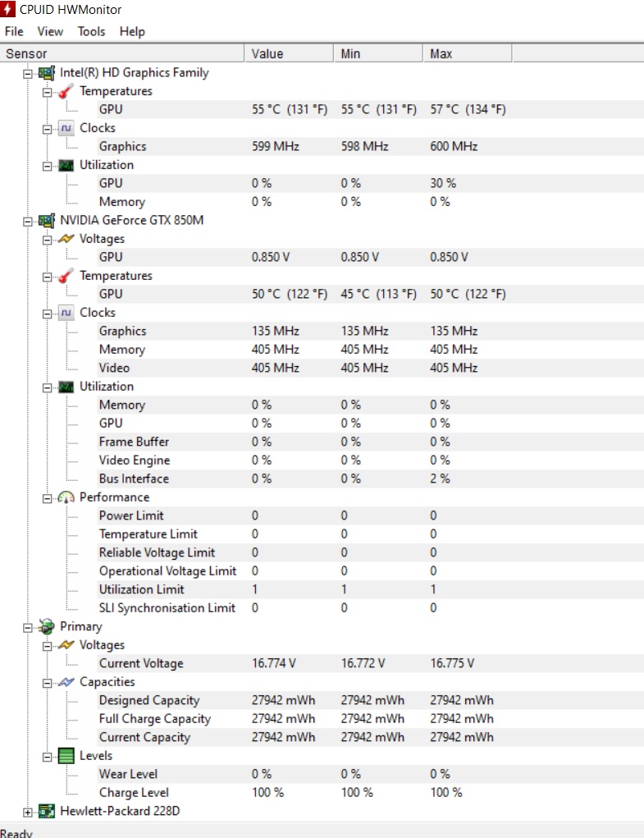Click the Capacities graph icon under Primary
The width and height of the screenshot is (644, 838).
(66, 682)
